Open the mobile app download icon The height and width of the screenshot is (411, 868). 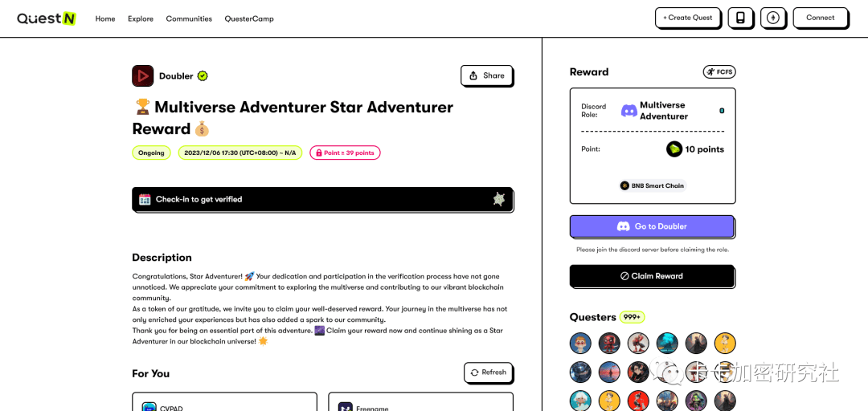pos(740,18)
